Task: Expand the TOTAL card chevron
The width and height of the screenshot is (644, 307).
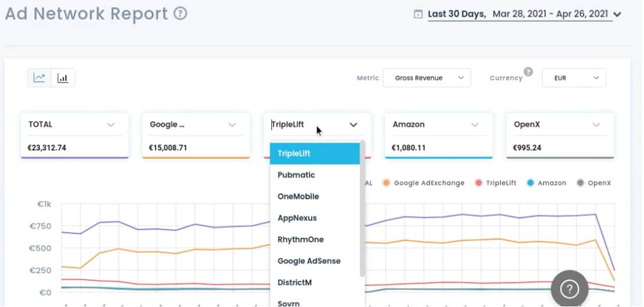Action: [x=110, y=124]
